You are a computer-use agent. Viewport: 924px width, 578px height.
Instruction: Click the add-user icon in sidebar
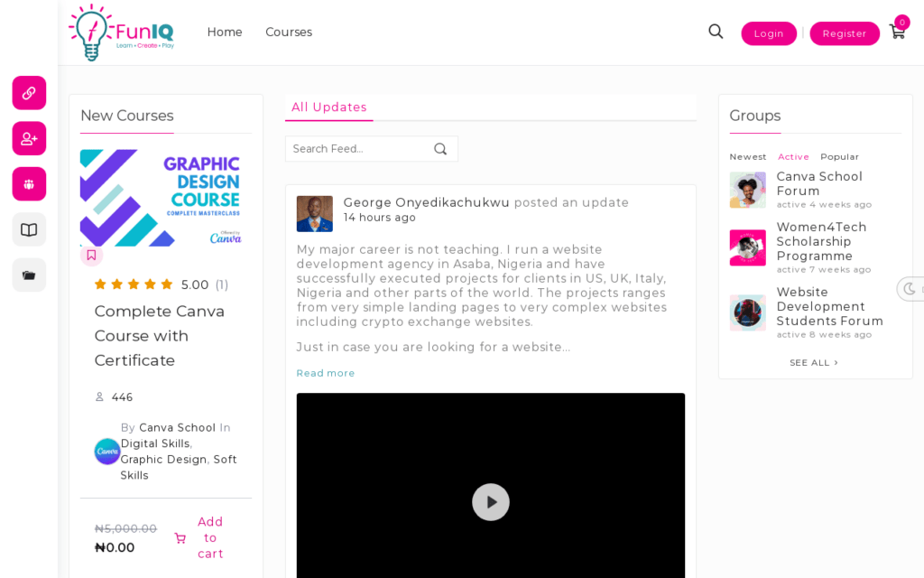[29, 138]
